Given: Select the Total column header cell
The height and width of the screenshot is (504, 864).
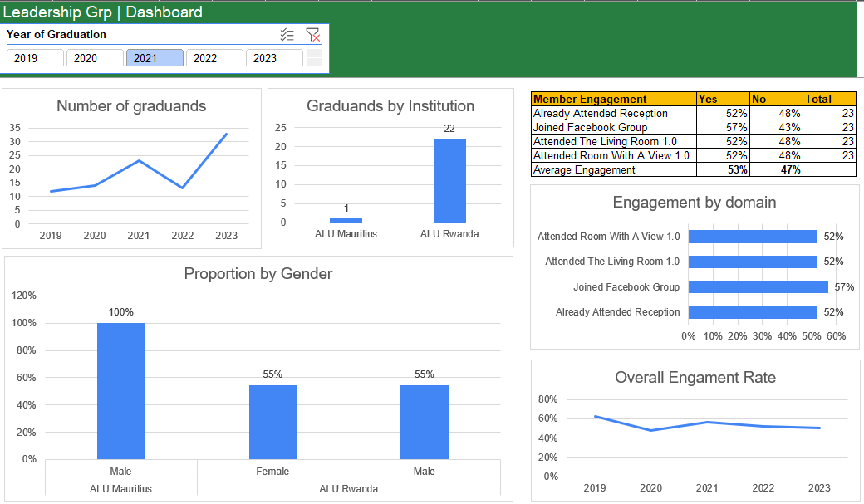Looking at the screenshot, I should tap(828, 99).
